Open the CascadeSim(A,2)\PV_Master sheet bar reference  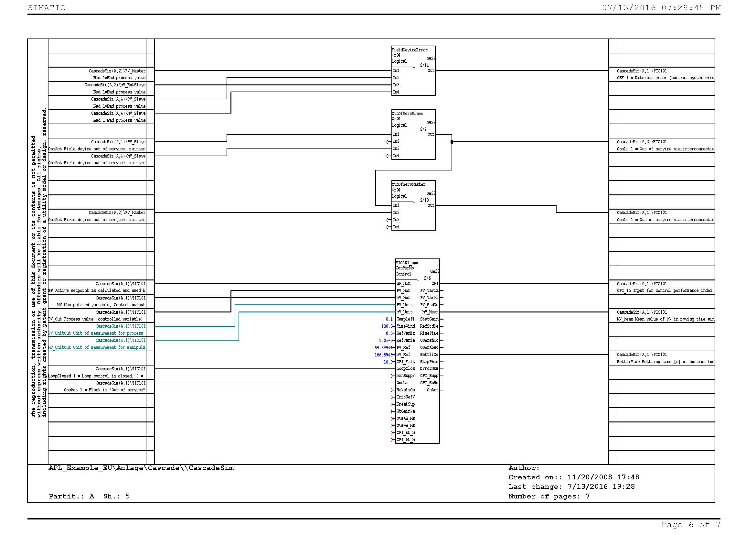(117, 71)
